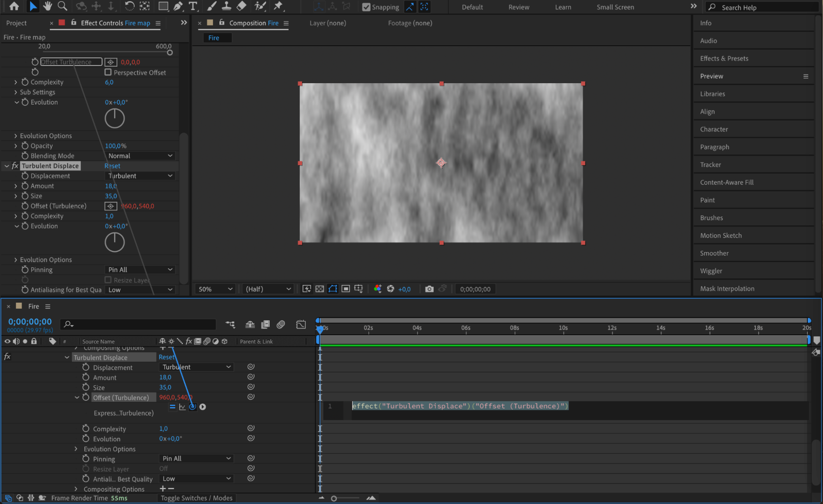Select the Type tool
823x504 pixels.
click(x=193, y=6)
